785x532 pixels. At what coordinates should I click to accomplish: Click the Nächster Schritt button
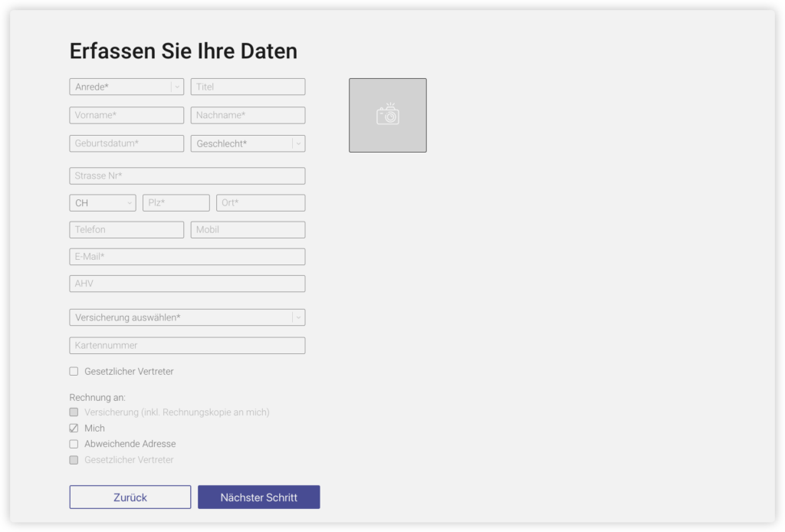pos(258,498)
